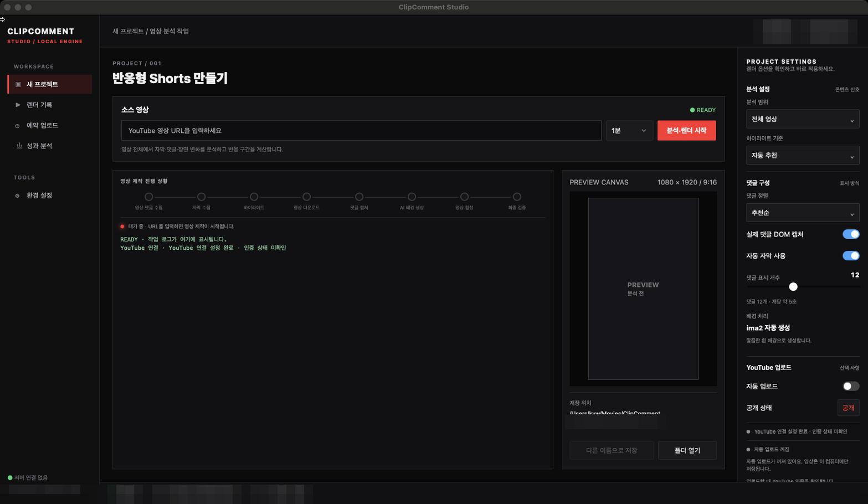The width and height of the screenshot is (868, 504).
Task: Click the 폴더 열기 button
Action: click(687, 450)
